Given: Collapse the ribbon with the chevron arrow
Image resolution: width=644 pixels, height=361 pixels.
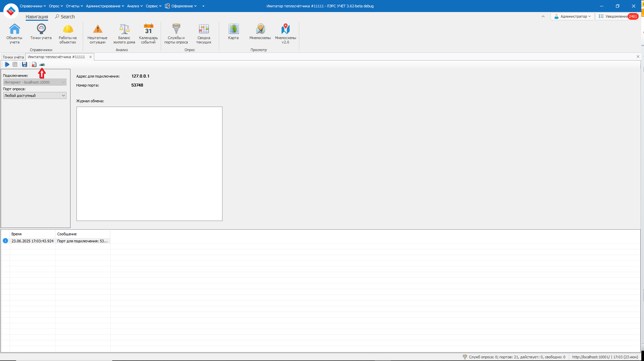Looking at the screenshot, I should [x=543, y=16].
